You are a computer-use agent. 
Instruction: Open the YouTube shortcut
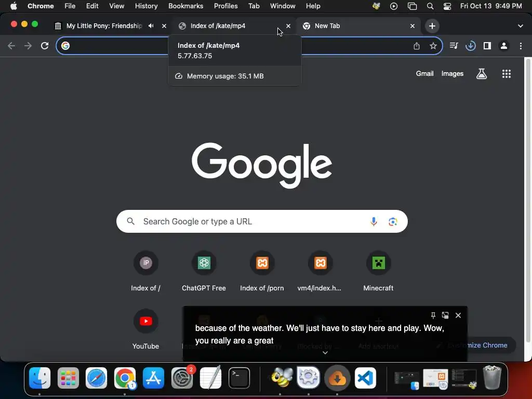point(145,330)
